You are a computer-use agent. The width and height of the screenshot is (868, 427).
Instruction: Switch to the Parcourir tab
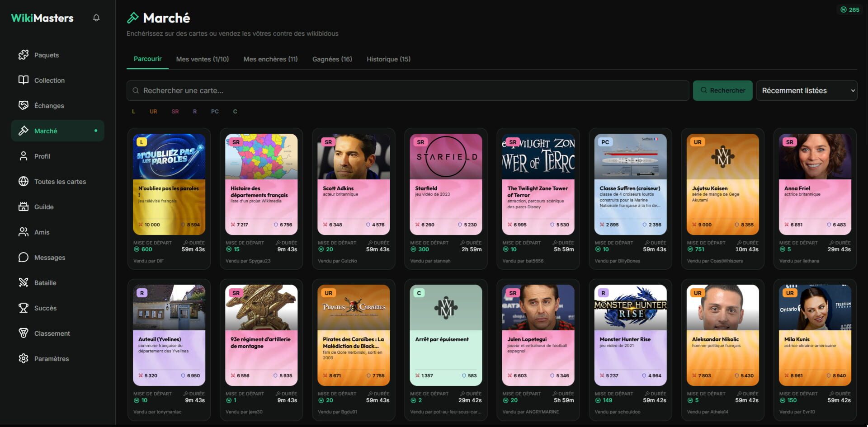[147, 59]
